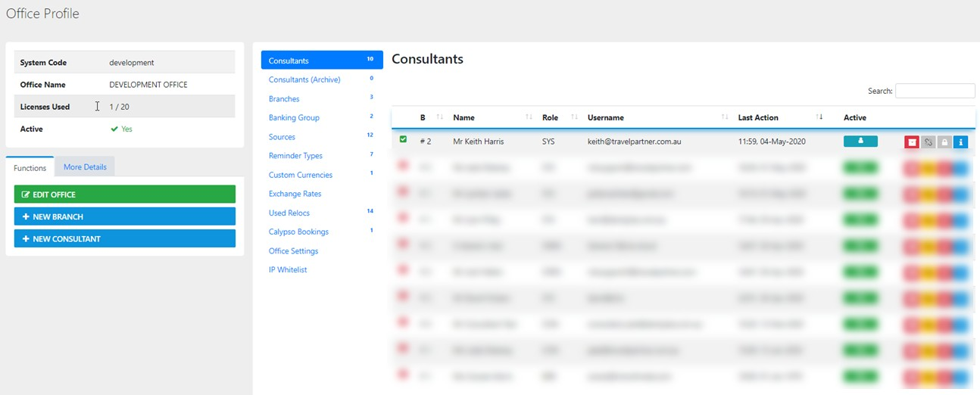Click the teal user status badge for Keith Harris
The width and height of the screenshot is (980, 395).
point(860,141)
